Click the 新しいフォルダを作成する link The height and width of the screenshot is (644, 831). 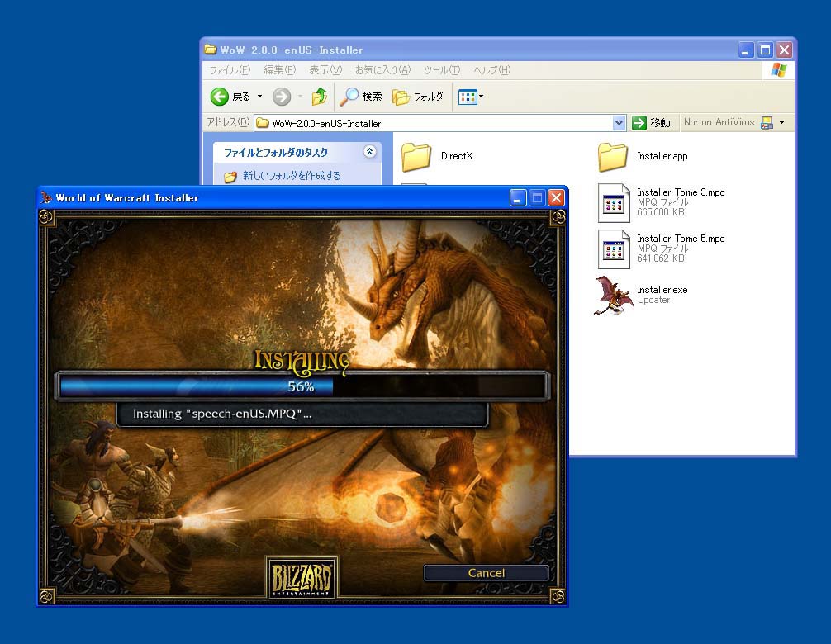tap(291, 176)
